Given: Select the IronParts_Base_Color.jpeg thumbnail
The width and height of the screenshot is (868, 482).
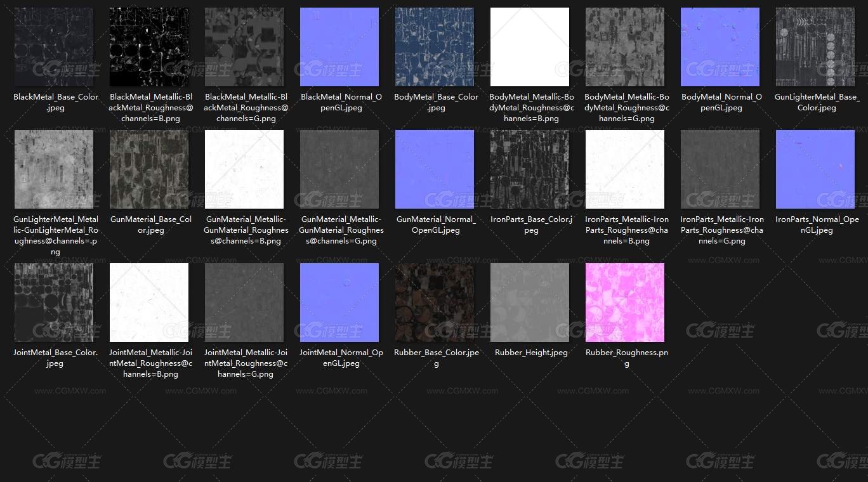Looking at the screenshot, I should click(530, 169).
